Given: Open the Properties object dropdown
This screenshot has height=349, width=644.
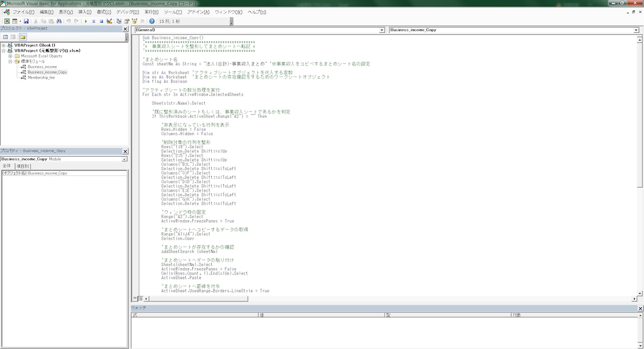Looking at the screenshot, I should click(x=125, y=159).
